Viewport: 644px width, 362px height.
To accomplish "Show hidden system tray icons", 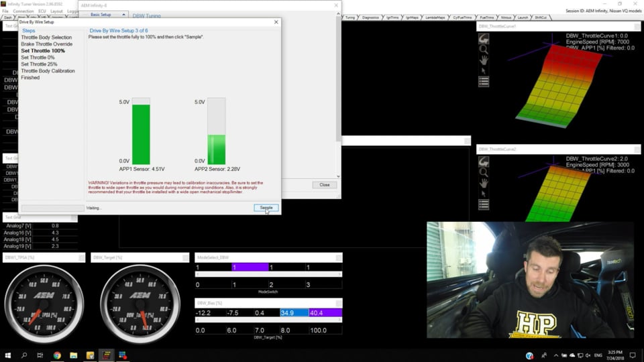I will (555, 355).
